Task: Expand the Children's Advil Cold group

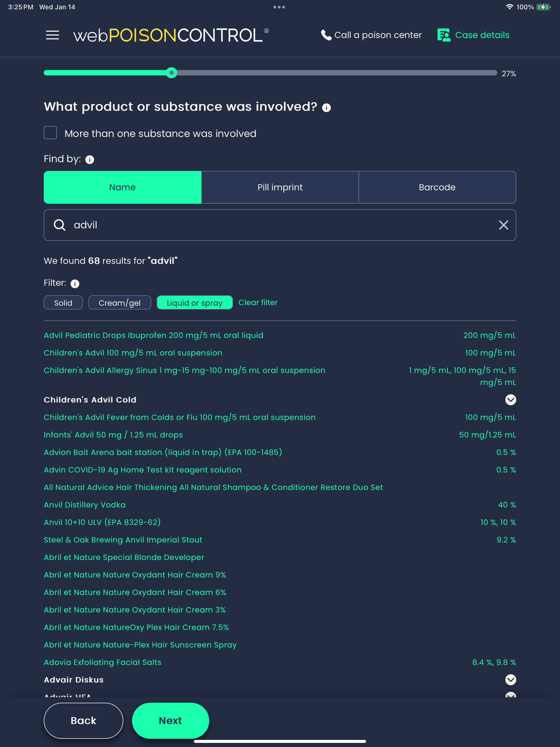Action: [510, 400]
